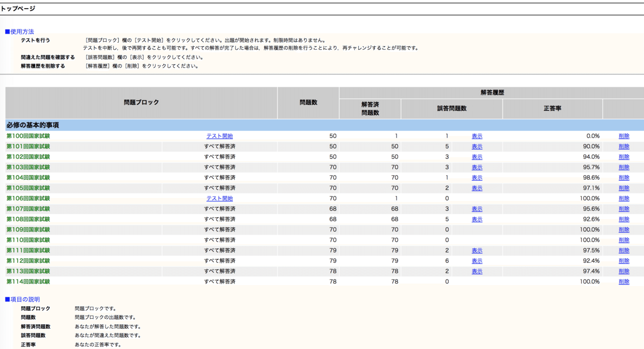Click the 92.4% accuracy value
Image resolution: width=644 pixels, height=349 pixels.
(591, 261)
